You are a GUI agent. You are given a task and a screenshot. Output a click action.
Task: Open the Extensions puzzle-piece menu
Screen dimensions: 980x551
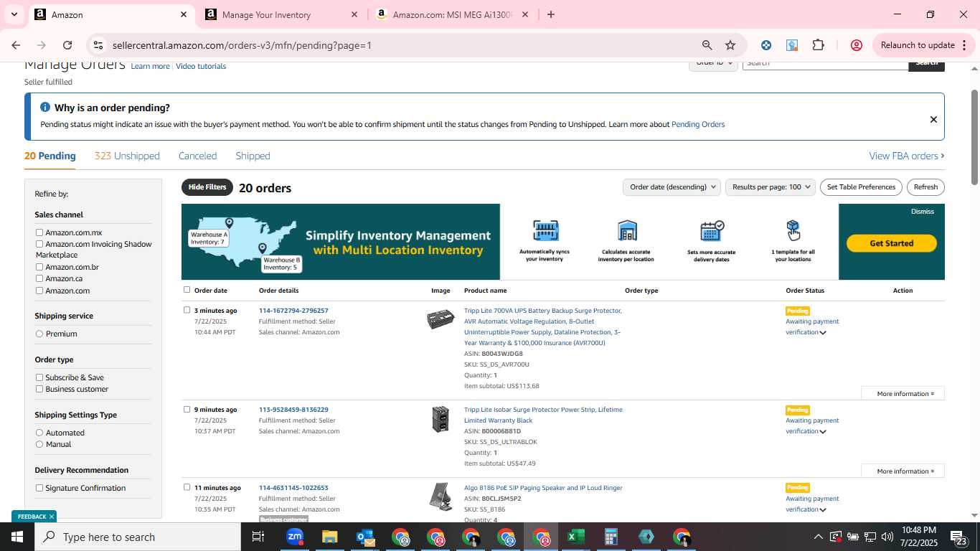point(819,45)
